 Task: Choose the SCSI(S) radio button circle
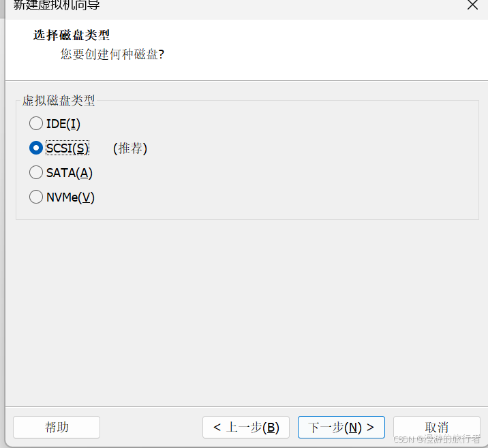(x=36, y=148)
